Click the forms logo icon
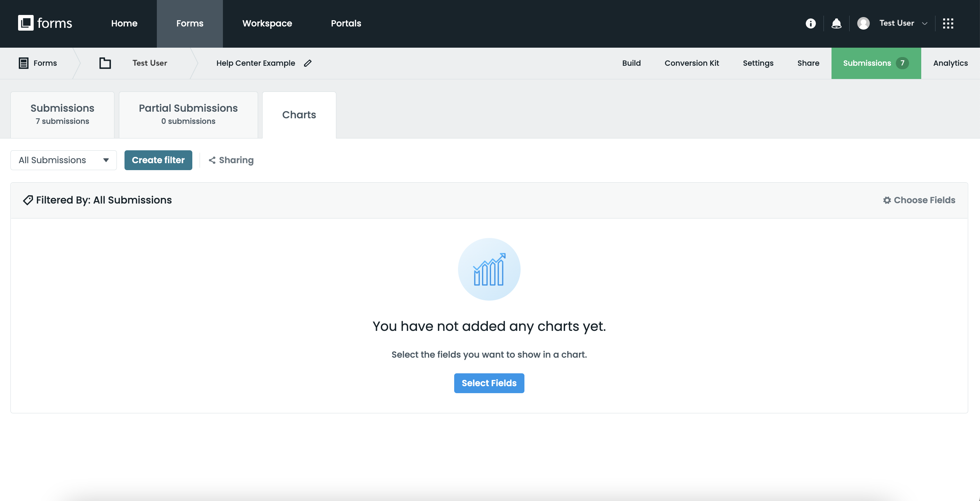The height and width of the screenshot is (501, 980). pos(26,23)
